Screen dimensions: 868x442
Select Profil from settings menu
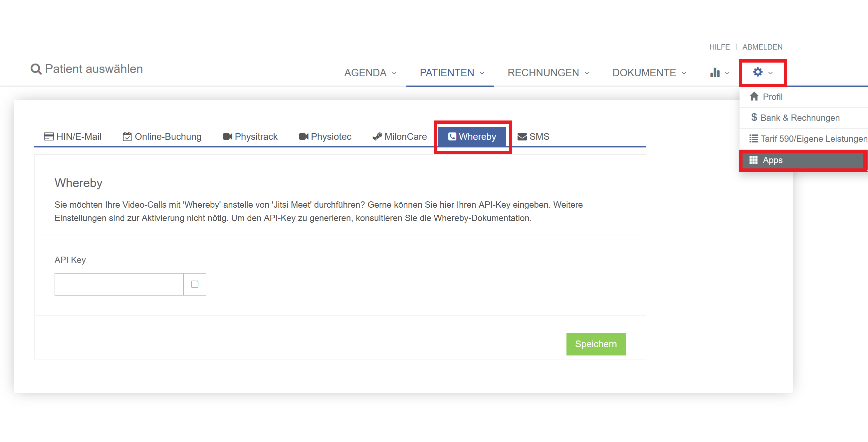[x=803, y=97]
